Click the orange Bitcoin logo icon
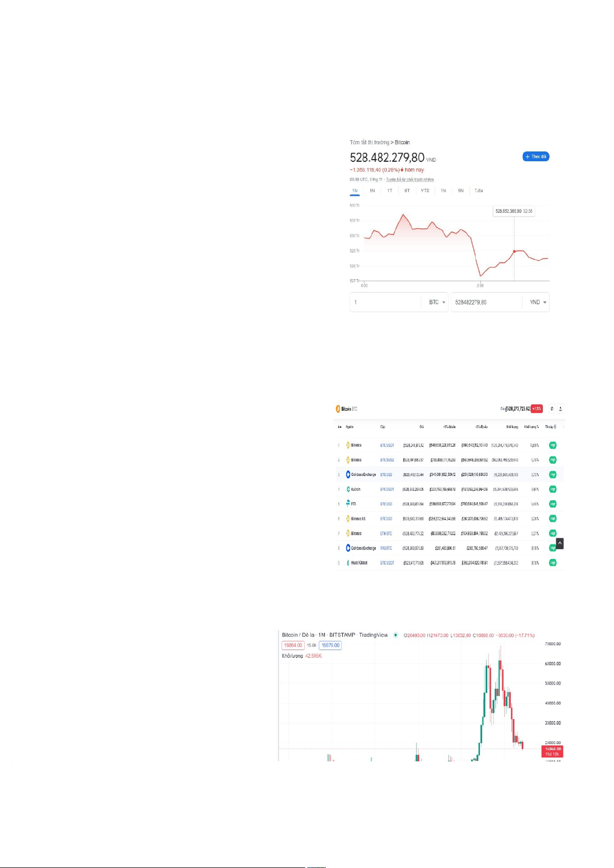Screen dimensions: 614x868 [338, 409]
